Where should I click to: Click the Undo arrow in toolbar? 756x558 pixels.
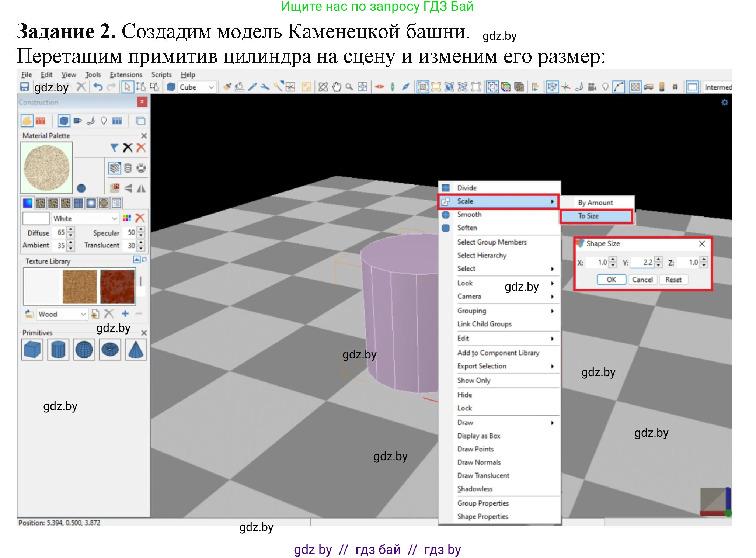click(x=98, y=87)
